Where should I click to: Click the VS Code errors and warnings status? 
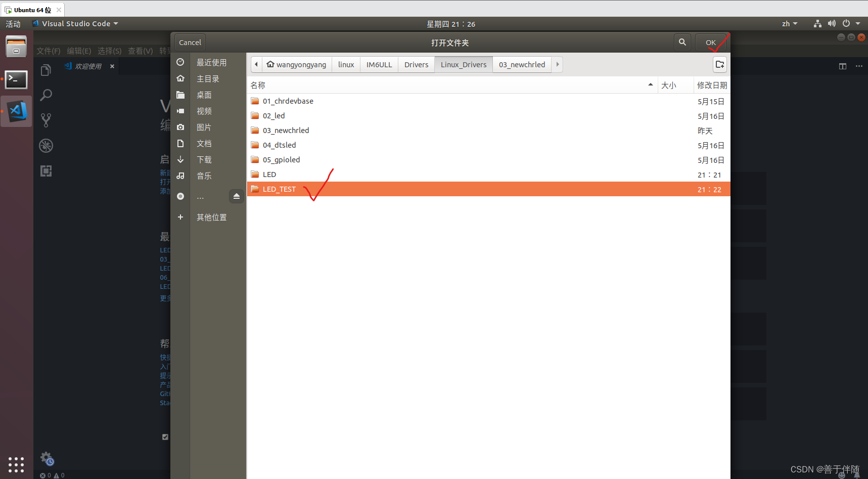52,475
